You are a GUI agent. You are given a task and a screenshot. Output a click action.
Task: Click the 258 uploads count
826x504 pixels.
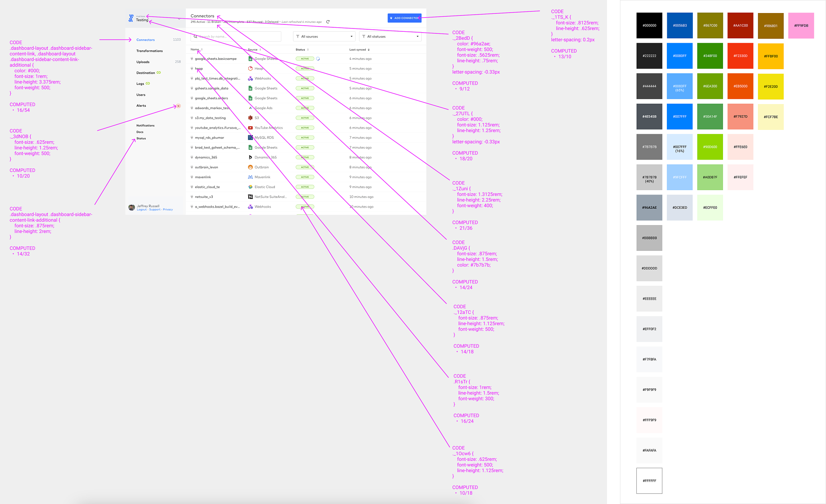178,62
